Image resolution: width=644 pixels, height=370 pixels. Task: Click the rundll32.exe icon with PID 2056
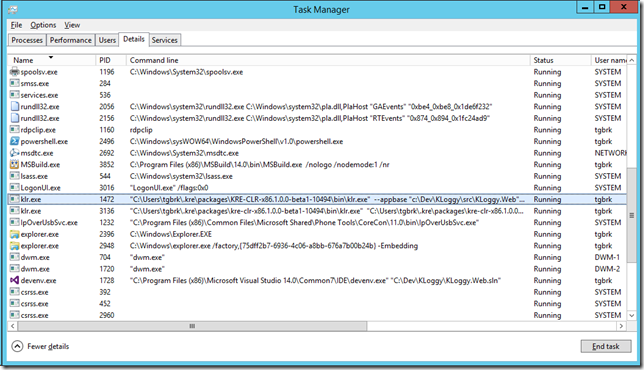point(14,106)
